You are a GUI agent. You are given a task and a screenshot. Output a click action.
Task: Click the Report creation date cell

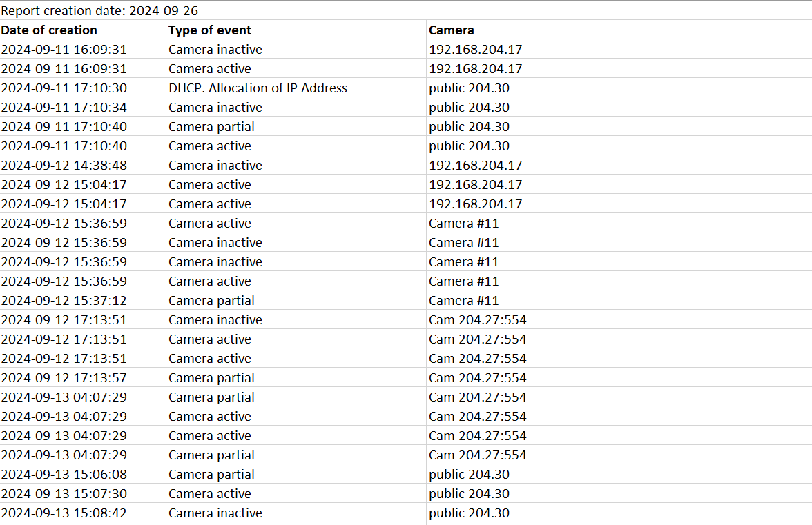pyautogui.click(x=100, y=11)
